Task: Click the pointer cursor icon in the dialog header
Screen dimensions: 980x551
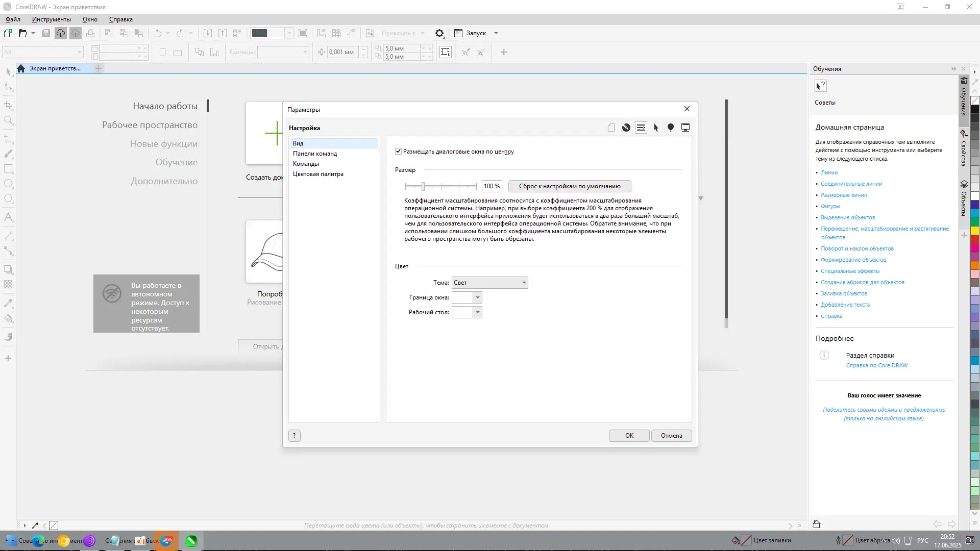Action: pyautogui.click(x=655, y=128)
